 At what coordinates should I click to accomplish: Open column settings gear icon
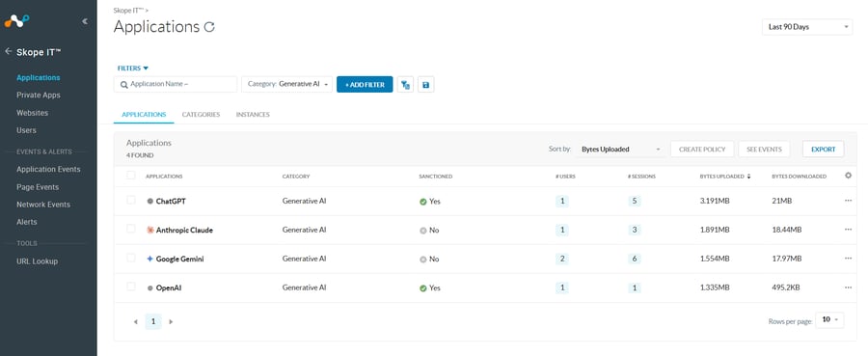coord(848,176)
